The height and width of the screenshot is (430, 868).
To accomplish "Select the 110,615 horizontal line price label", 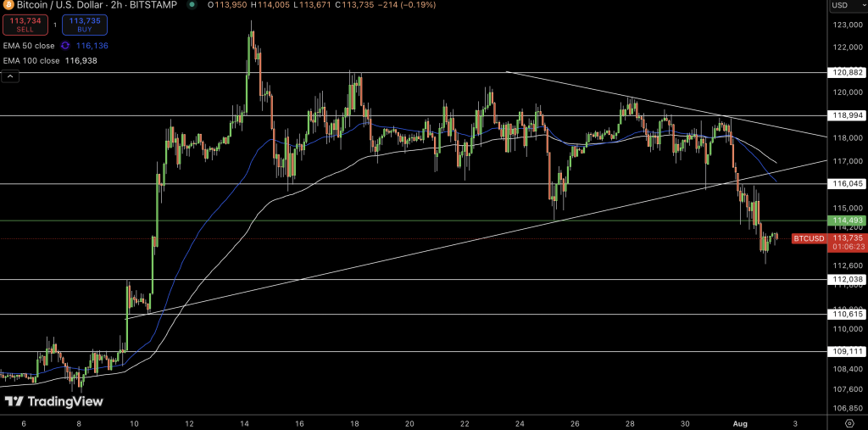I will (x=845, y=314).
